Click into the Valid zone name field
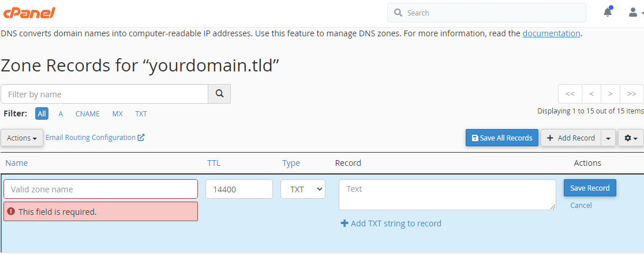 100,189
